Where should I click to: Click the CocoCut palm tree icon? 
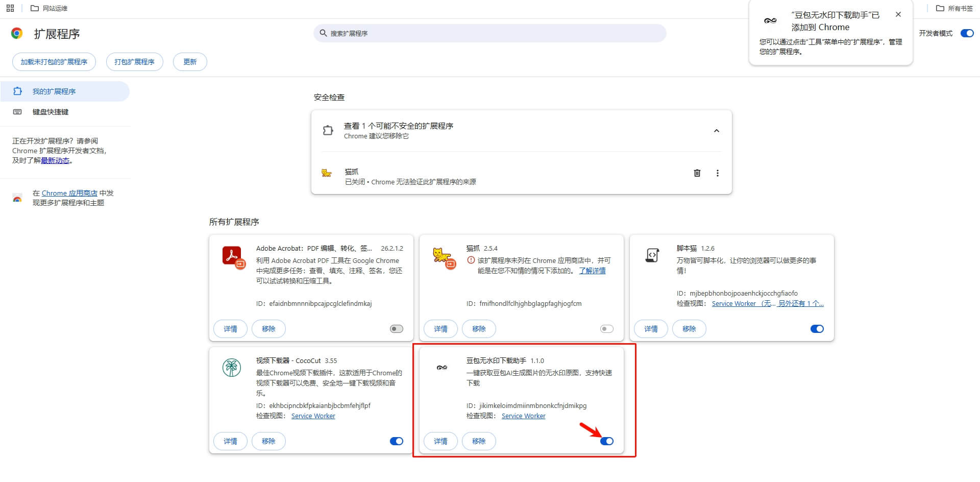click(x=232, y=367)
